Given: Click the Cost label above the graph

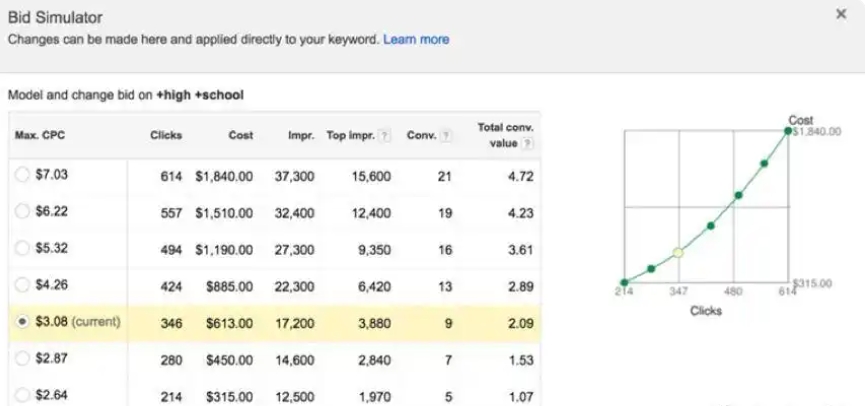Looking at the screenshot, I should [800, 120].
